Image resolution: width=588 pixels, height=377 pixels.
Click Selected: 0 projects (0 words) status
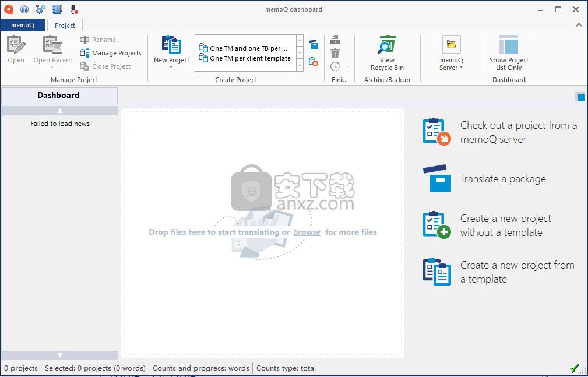[x=95, y=368]
